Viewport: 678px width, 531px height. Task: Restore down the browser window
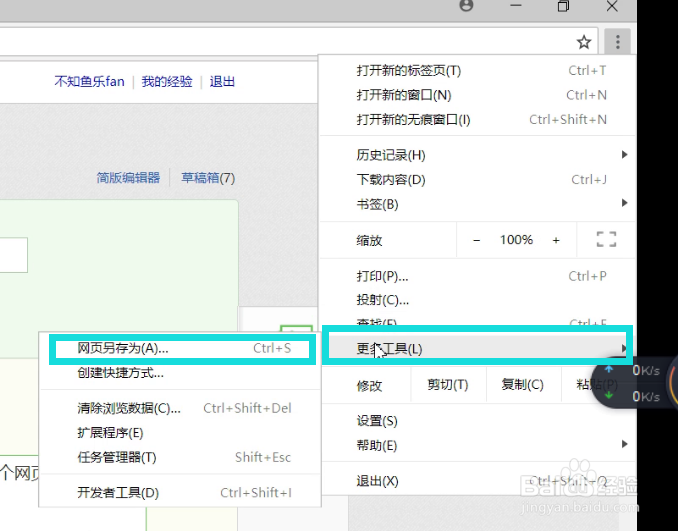pos(563,6)
